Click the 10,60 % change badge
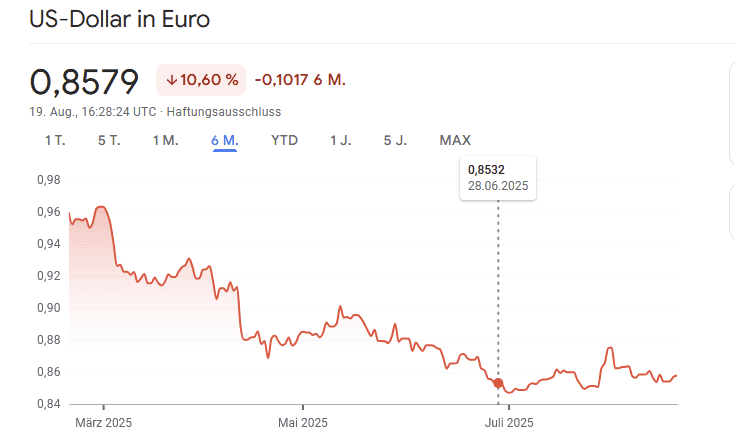This screenshot has width=735, height=436. point(201,80)
